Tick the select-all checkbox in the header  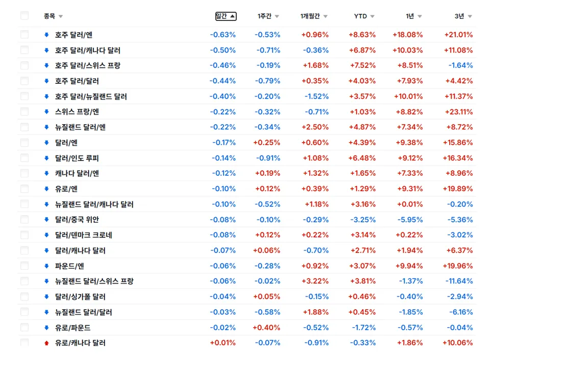point(24,16)
